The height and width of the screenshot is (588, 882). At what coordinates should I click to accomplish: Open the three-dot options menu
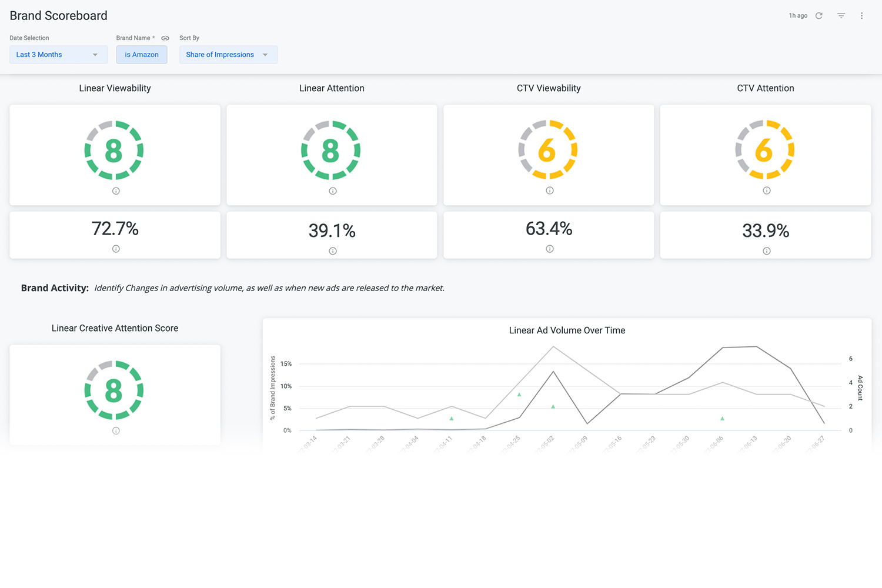(861, 15)
